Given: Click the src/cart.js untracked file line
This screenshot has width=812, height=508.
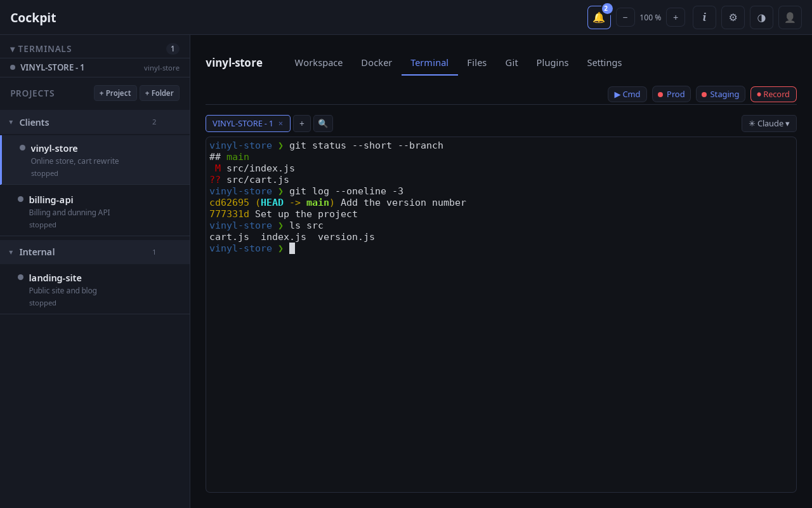Looking at the screenshot, I should (x=249, y=180).
